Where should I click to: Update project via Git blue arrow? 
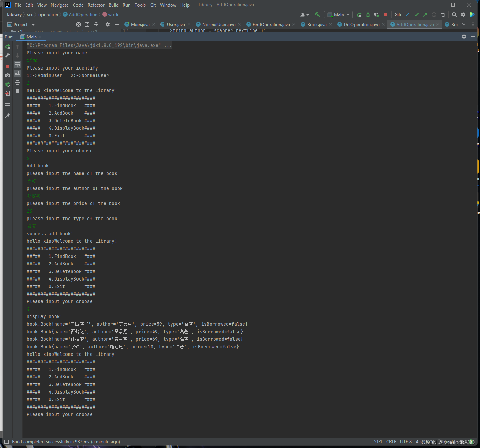407,15
